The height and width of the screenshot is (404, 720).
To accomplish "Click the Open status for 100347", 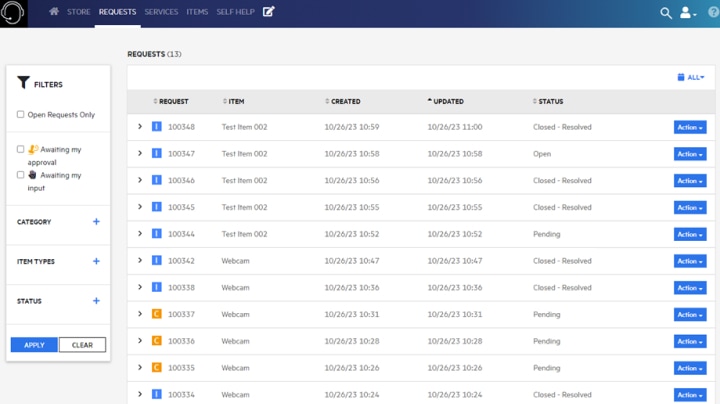I will [x=542, y=154].
